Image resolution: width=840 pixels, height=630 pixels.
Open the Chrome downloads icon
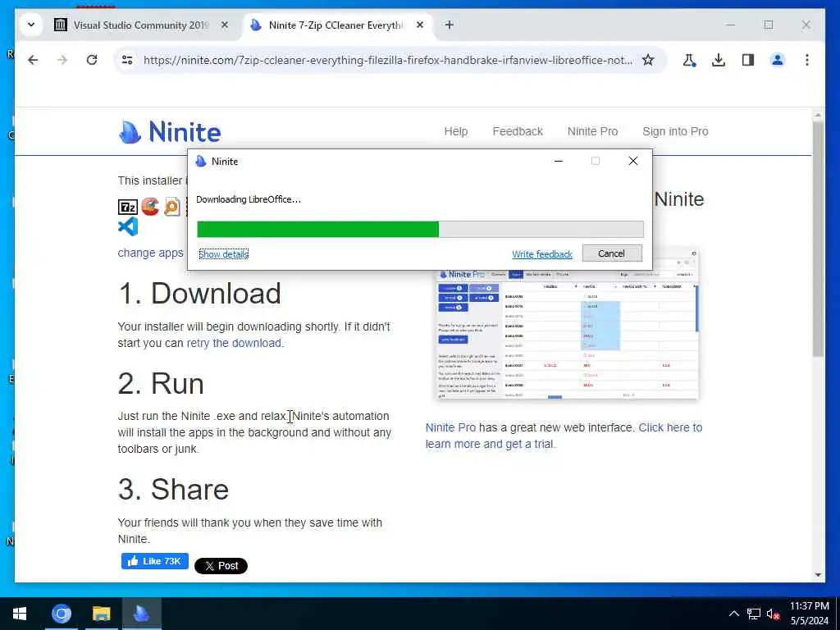coord(719,60)
